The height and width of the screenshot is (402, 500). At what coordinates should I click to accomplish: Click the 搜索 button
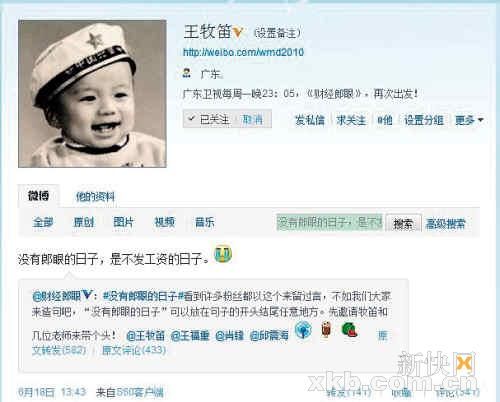(403, 223)
